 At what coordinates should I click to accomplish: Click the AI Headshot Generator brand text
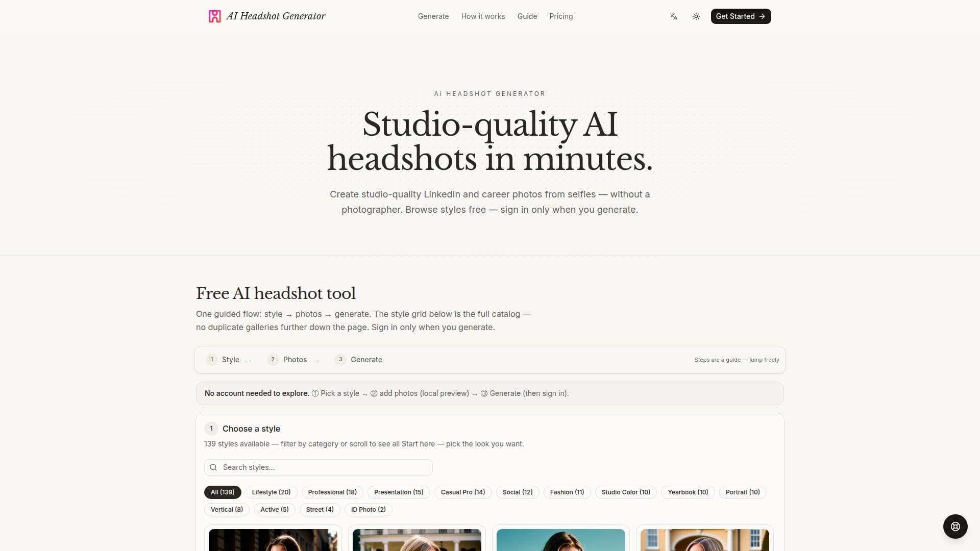276,16
